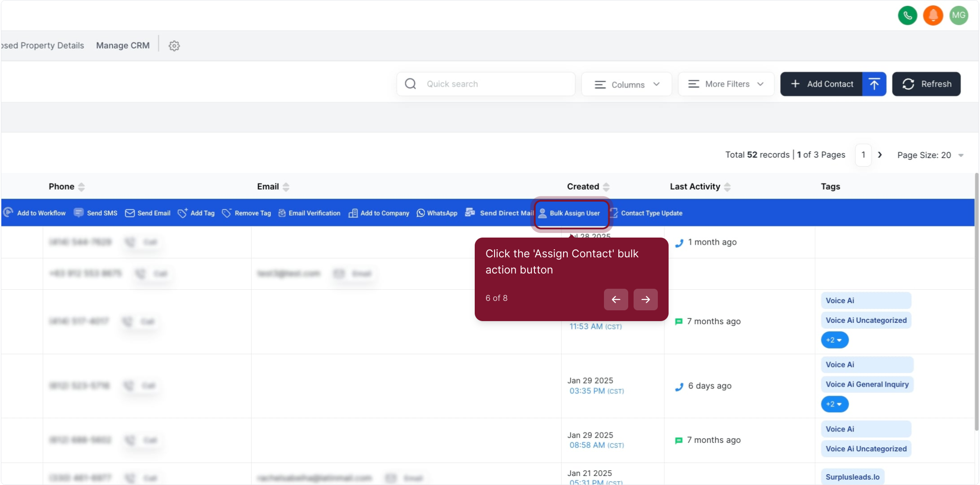Image resolution: width=980 pixels, height=485 pixels.
Task: Open the orange notification bell
Action: [933, 16]
